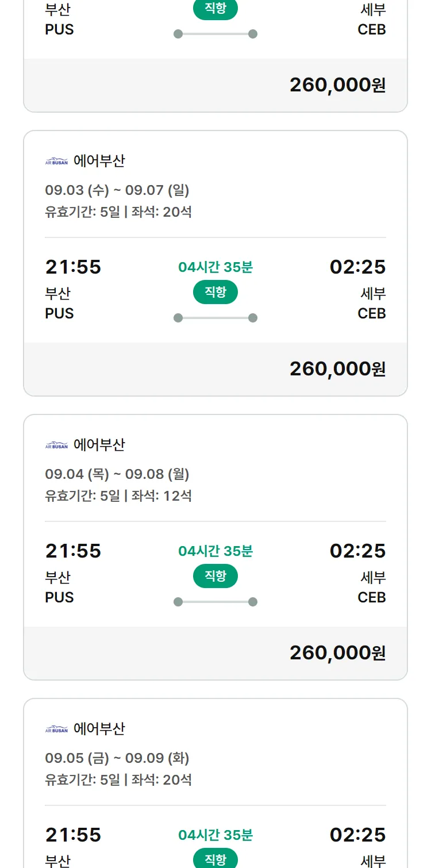The width and height of the screenshot is (431, 868).
Task: Click Air Busan logo on 09.04 flight card
Action: (x=56, y=445)
